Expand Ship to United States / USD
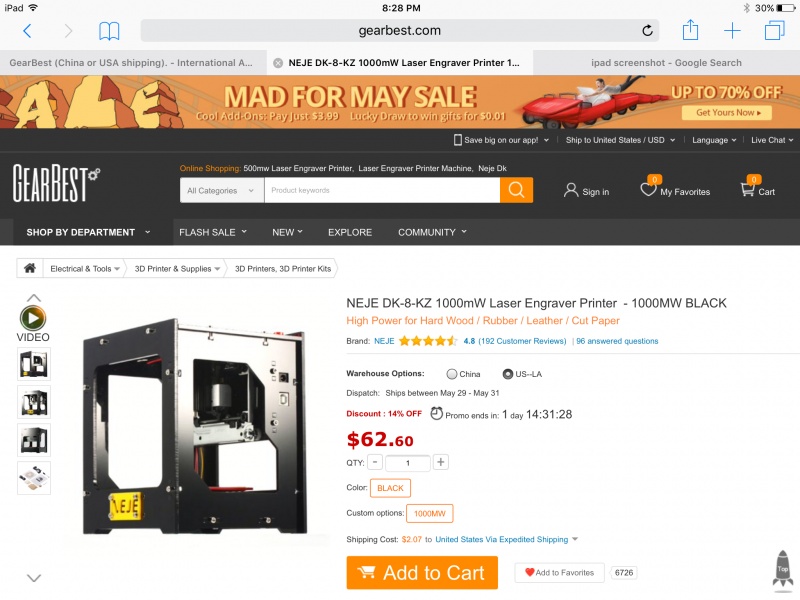Image resolution: width=800 pixels, height=600 pixels. click(x=620, y=140)
